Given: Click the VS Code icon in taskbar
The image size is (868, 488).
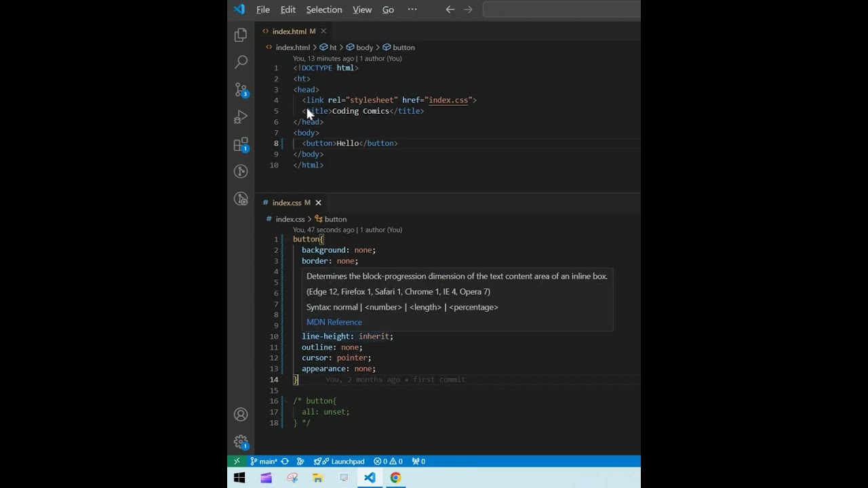Looking at the screenshot, I should coord(370,478).
